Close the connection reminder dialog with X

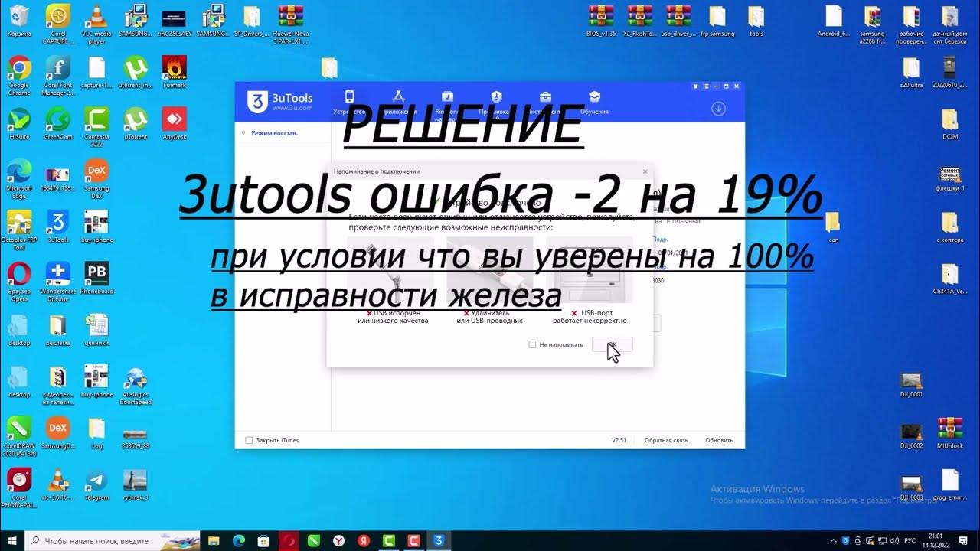coord(645,171)
